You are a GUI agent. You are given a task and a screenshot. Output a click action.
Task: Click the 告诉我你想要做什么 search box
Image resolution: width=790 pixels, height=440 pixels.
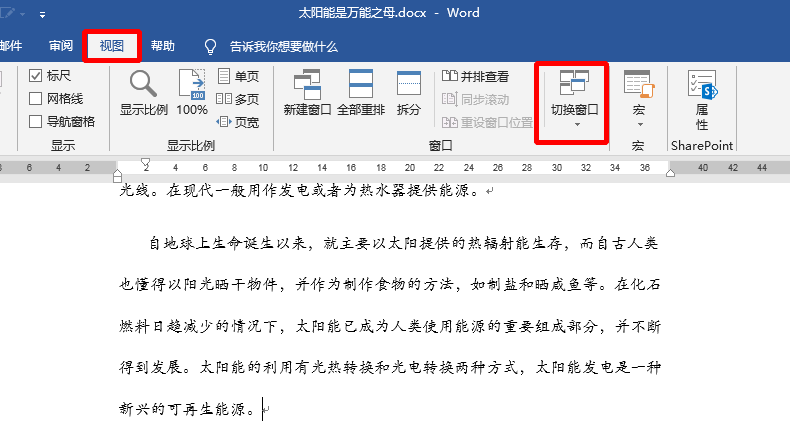283,47
